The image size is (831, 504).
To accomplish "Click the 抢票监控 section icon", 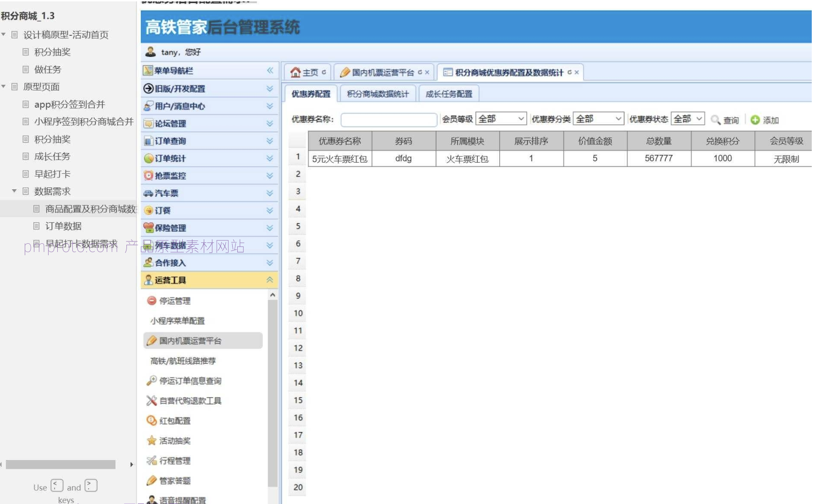I will click(148, 175).
